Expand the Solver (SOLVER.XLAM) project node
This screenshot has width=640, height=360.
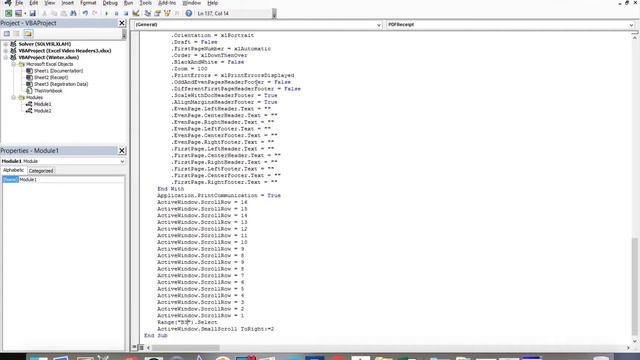[6, 44]
